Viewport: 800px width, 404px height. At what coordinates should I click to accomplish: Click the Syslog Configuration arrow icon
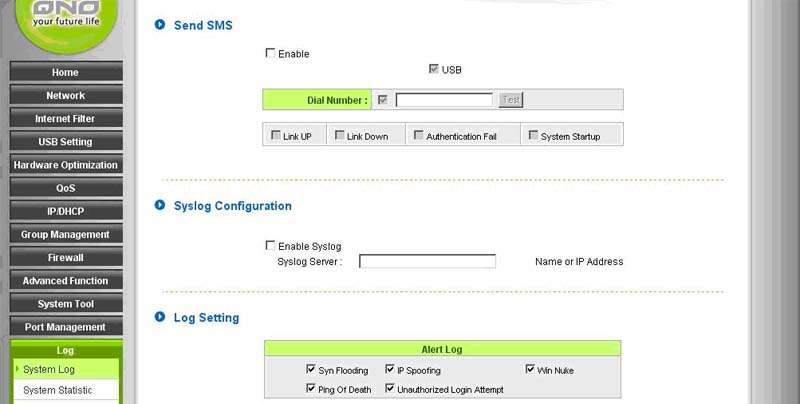[x=160, y=206]
